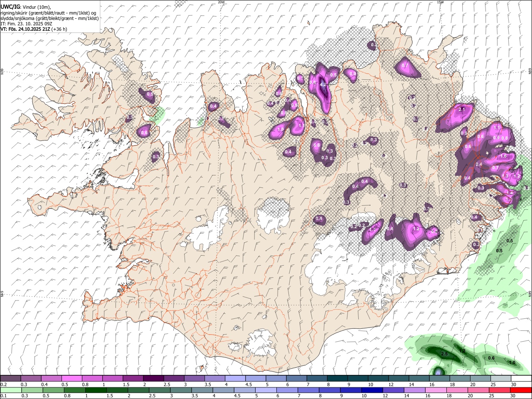Click the '0.4' label under the purple snow scale
This screenshot has width=532, height=399.
coord(44,384)
